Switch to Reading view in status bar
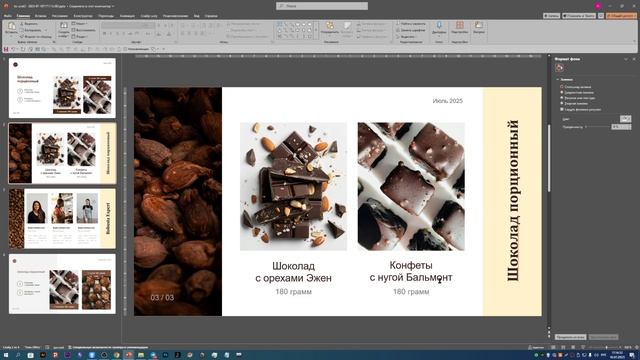 click(x=573, y=347)
